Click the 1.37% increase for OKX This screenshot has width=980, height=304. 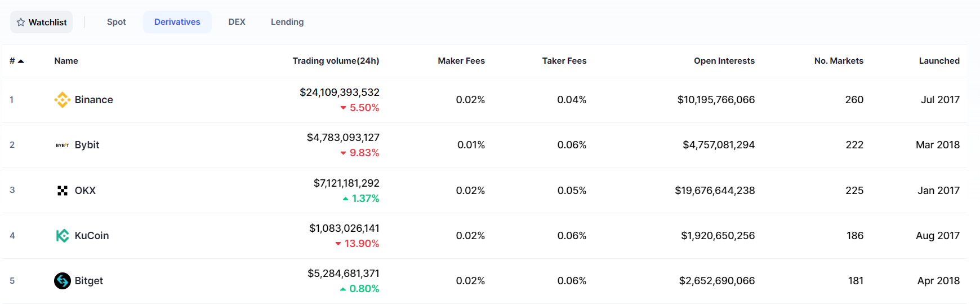[361, 199]
